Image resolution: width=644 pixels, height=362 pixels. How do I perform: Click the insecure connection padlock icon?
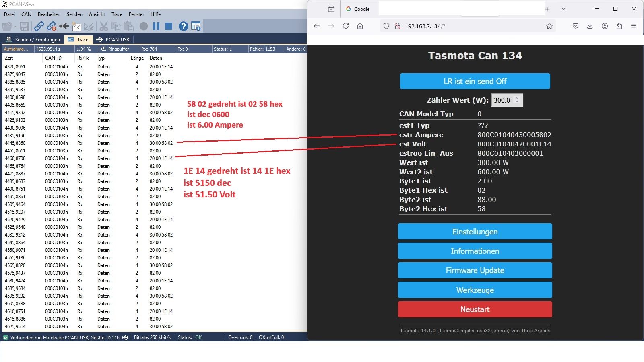[398, 26]
